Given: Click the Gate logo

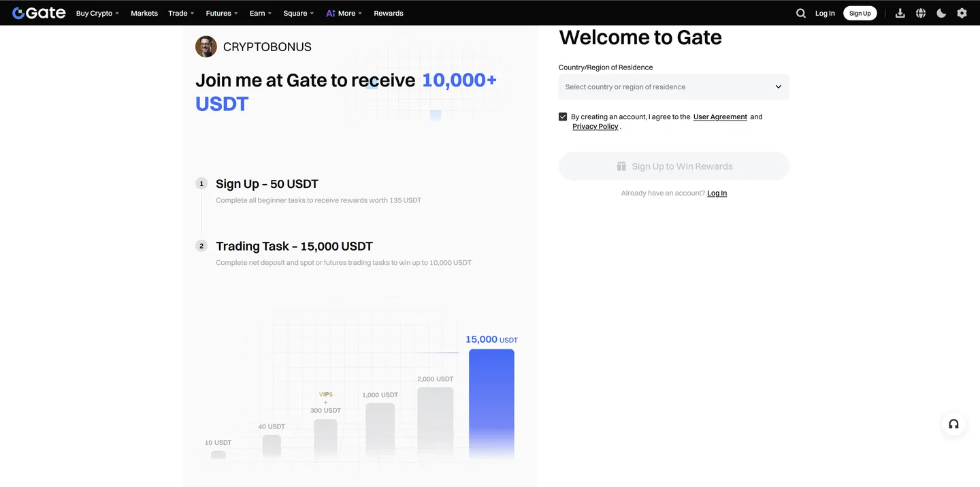Looking at the screenshot, I should pyautogui.click(x=39, y=13).
